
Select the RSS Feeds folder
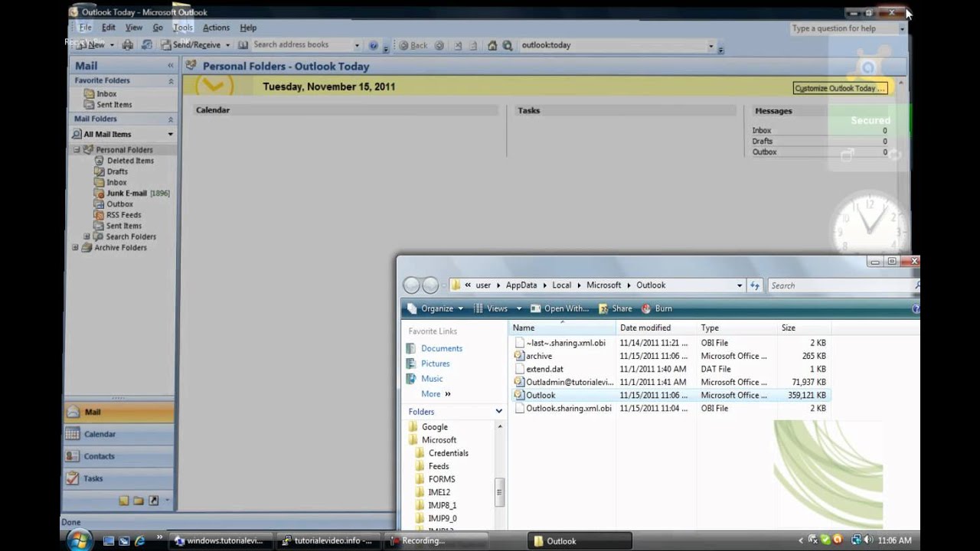(x=118, y=215)
